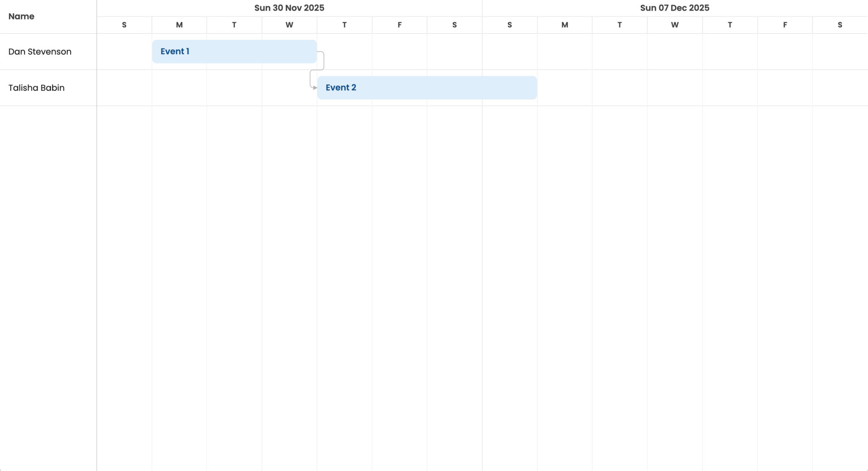Image resolution: width=868 pixels, height=471 pixels.
Task: Click the Sun 07 Dec 2025 week header
Action: click(674, 8)
